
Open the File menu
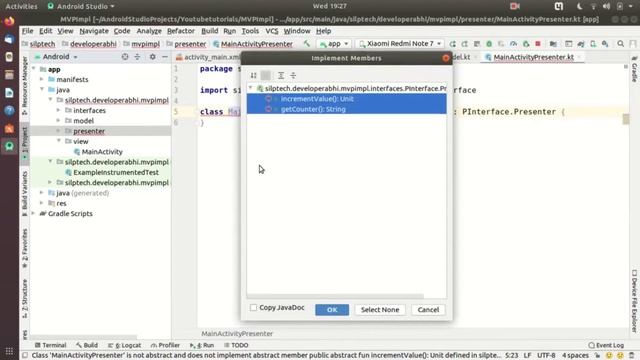point(27,31)
